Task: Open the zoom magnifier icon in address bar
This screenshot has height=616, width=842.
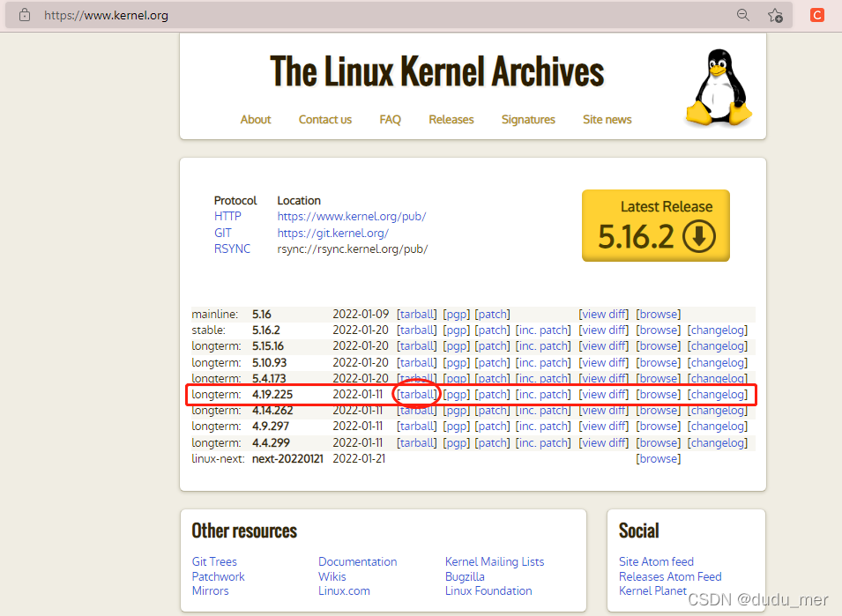Action: (742, 15)
